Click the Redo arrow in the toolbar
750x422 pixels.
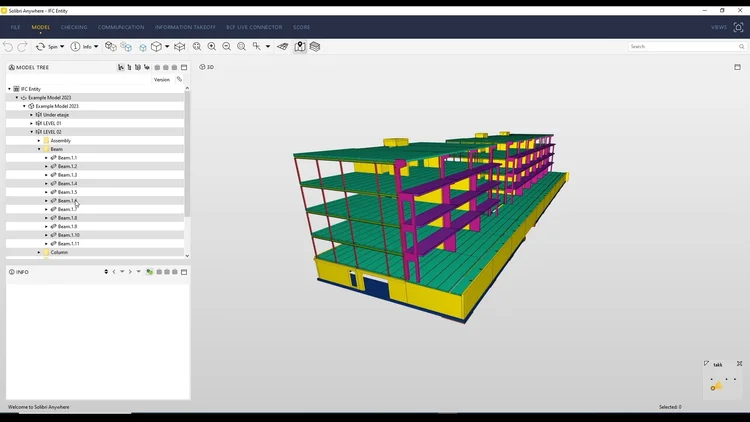(x=22, y=46)
